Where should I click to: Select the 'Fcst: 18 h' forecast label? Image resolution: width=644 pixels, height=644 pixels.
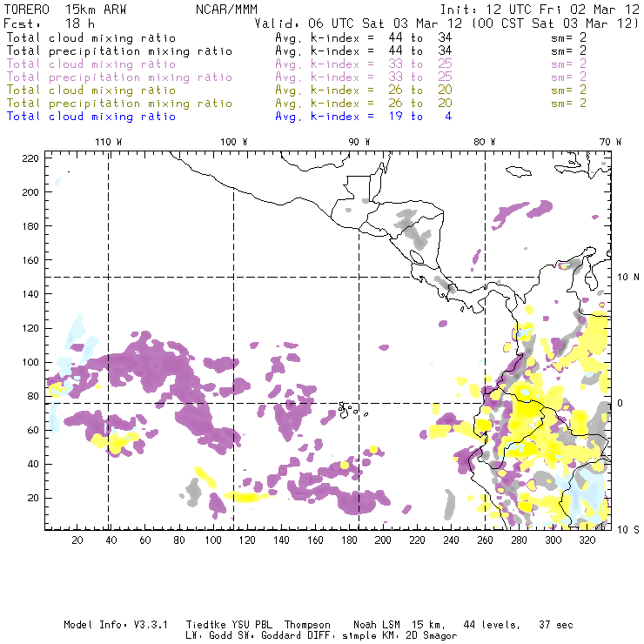tap(49, 23)
